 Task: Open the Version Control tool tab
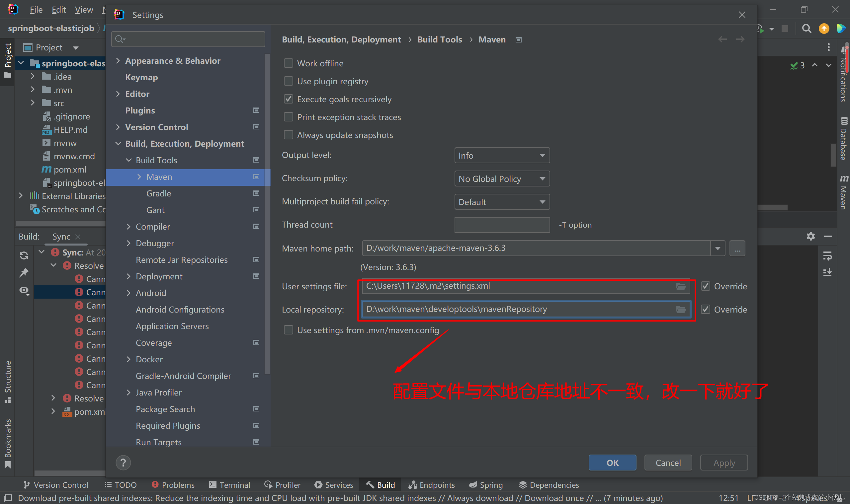click(x=56, y=485)
